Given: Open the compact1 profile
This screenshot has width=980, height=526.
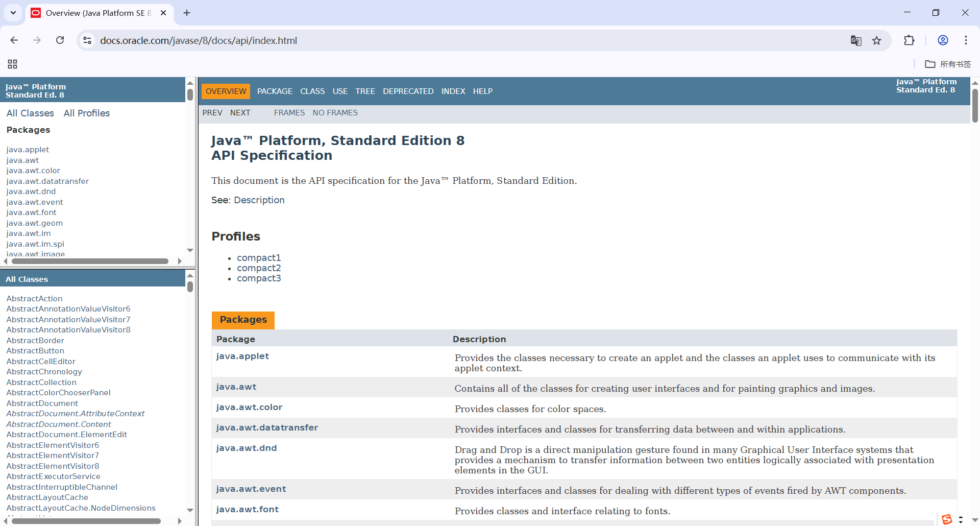Looking at the screenshot, I should pyautogui.click(x=259, y=258).
